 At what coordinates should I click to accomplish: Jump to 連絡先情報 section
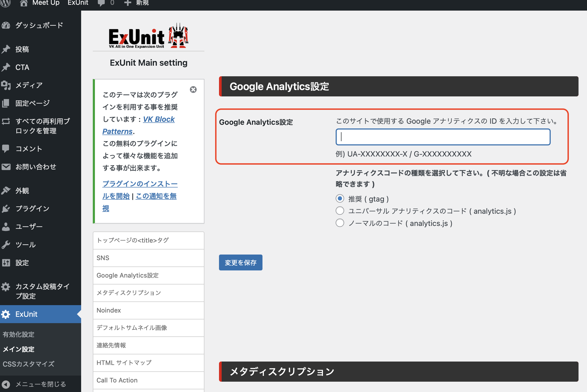click(x=148, y=345)
